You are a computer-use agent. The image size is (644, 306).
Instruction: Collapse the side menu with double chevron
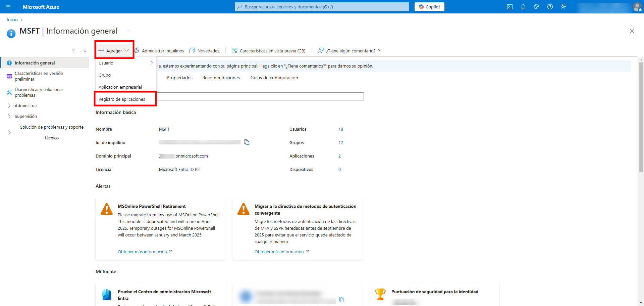(x=85, y=51)
